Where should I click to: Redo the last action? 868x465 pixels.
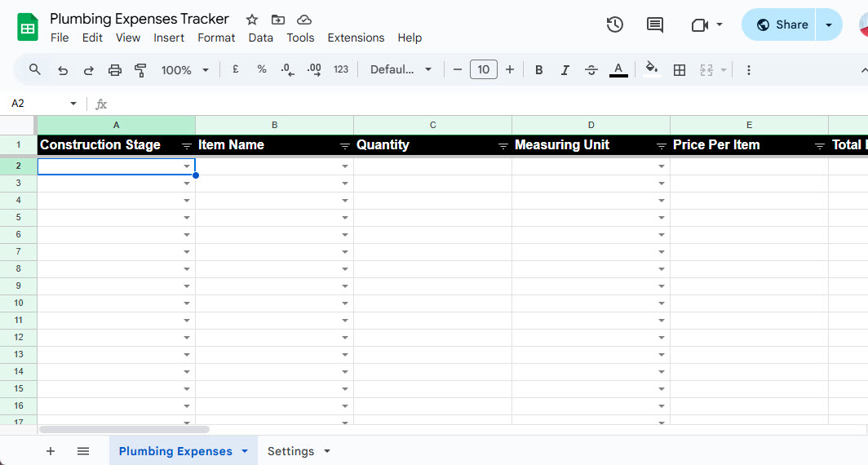(x=89, y=70)
